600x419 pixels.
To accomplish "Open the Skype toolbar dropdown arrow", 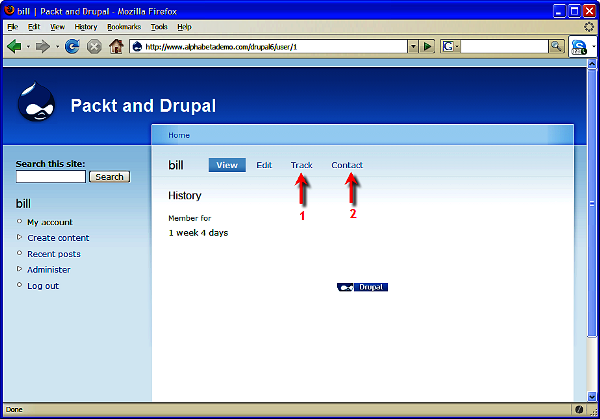I will [x=593, y=47].
